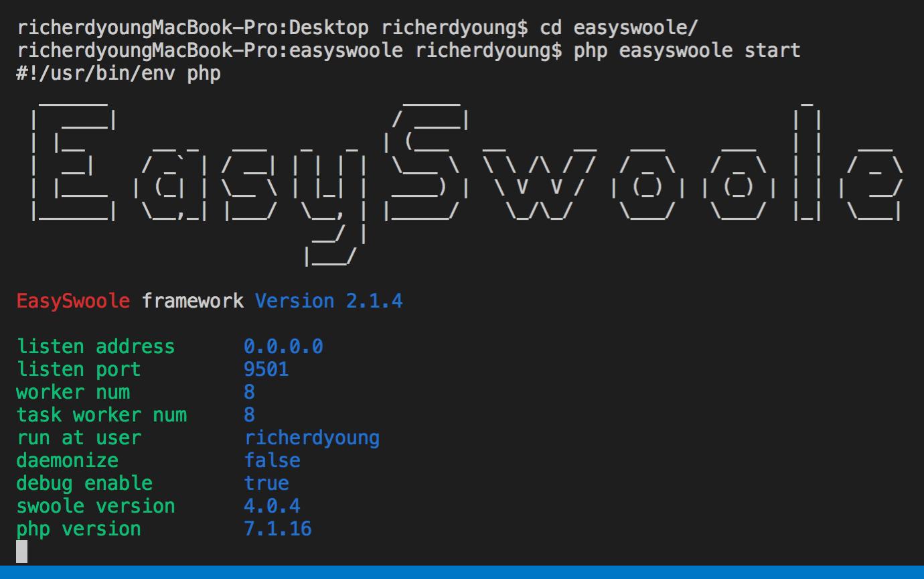Click the "listen port" label

point(78,369)
